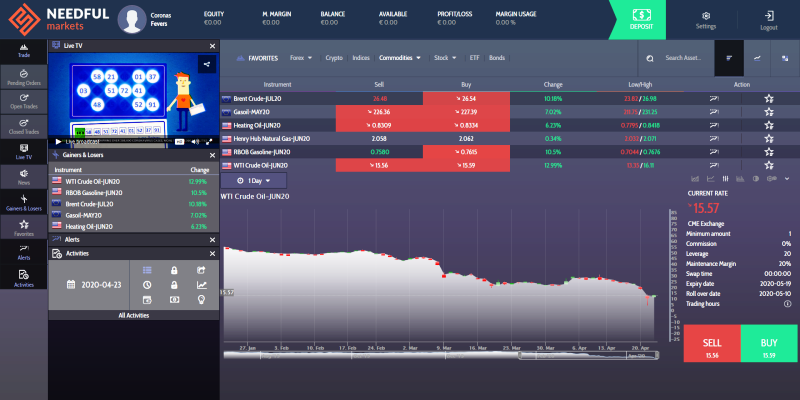The image size is (800, 400).
Task: Select the line graph icon in Activities
Action: (x=202, y=285)
